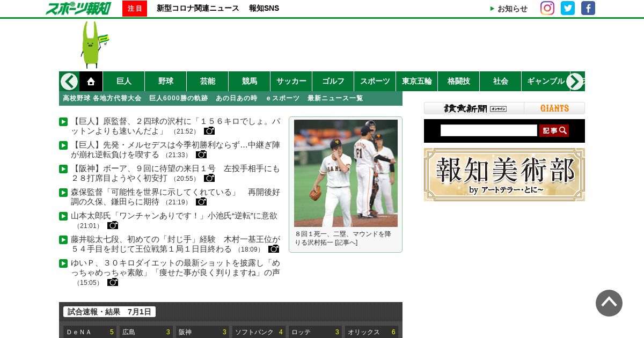The image size is (644, 338).
Task: Open the ギャンブル tab
Action: click(x=545, y=81)
